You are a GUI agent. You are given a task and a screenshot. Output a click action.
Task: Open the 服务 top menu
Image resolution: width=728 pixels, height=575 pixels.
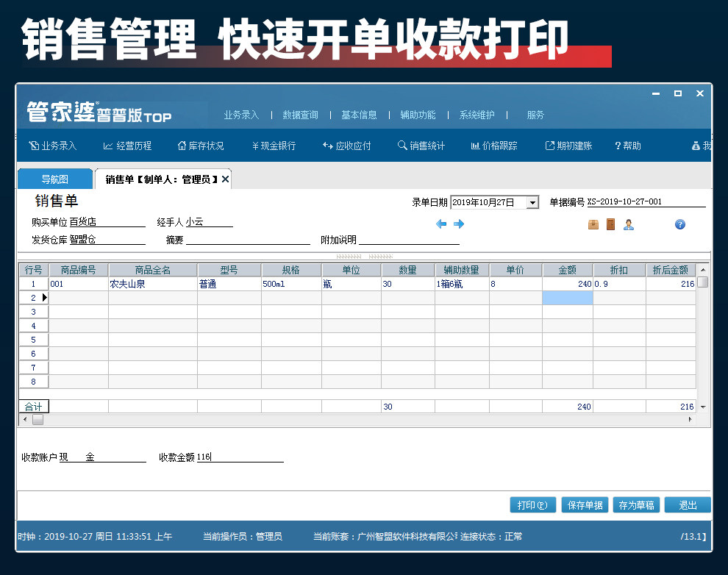535,115
